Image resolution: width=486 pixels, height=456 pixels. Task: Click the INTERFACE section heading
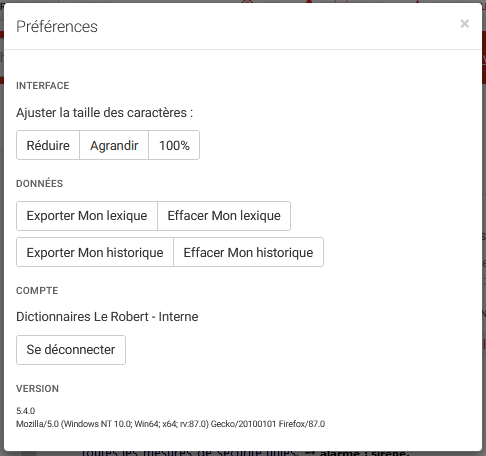[x=43, y=86]
